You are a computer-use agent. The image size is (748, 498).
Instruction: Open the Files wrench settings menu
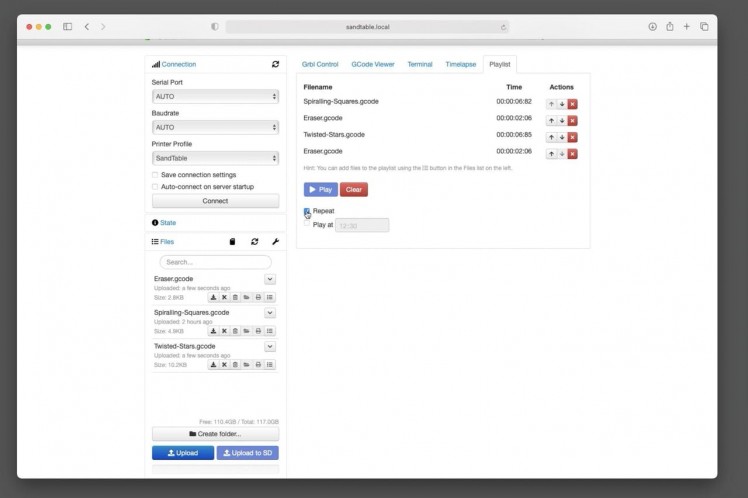coord(275,242)
